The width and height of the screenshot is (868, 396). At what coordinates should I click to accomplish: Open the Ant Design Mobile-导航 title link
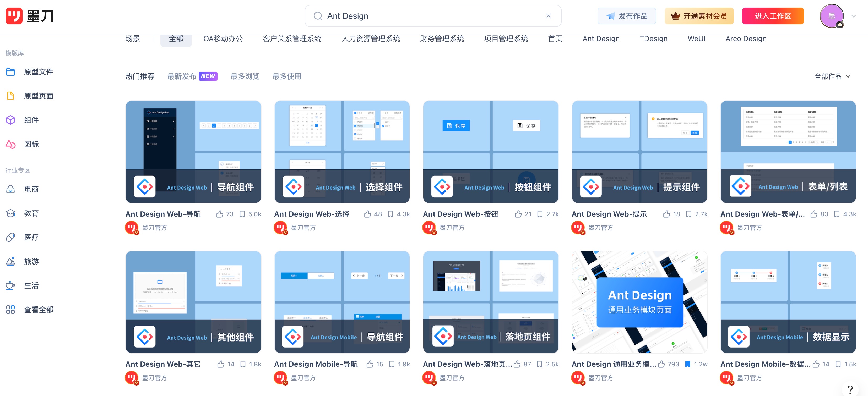tap(316, 364)
